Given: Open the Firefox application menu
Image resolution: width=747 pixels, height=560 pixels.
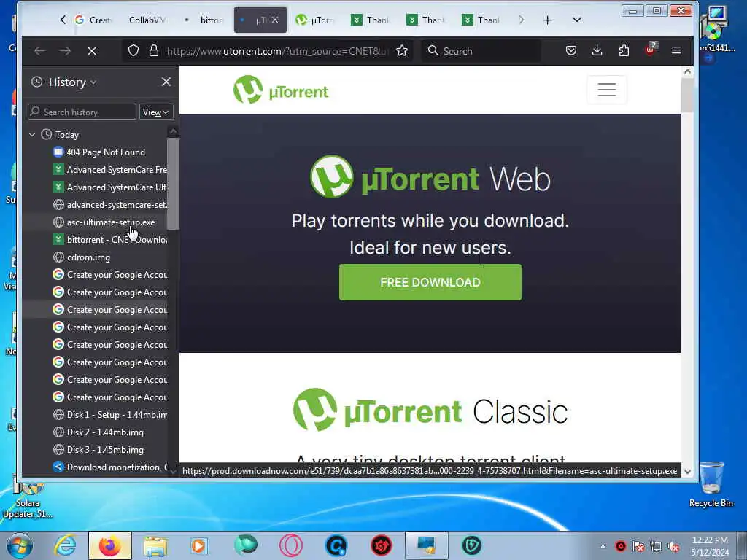Looking at the screenshot, I should (x=676, y=50).
